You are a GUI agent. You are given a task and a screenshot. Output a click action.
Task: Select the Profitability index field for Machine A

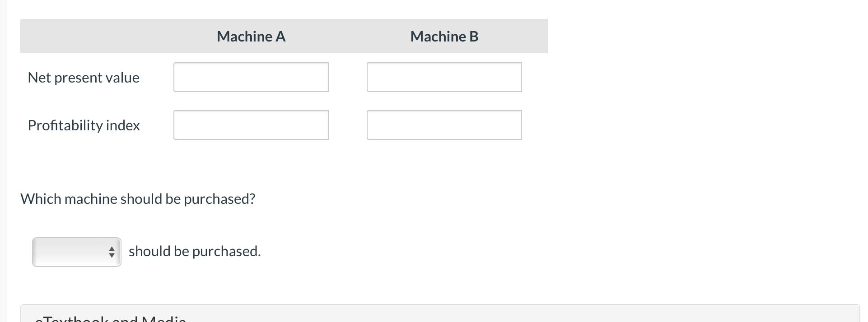(x=251, y=125)
